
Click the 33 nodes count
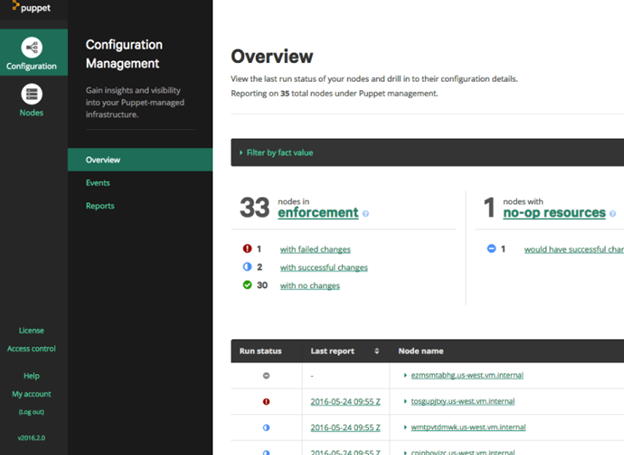(x=255, y=207)
